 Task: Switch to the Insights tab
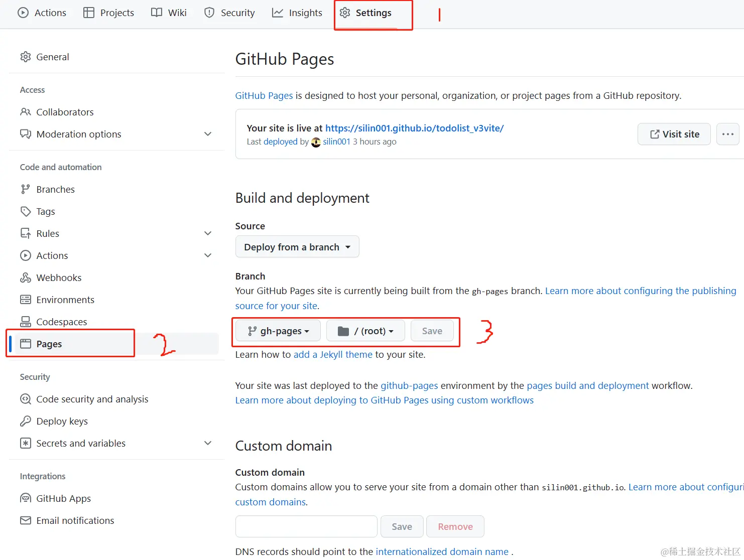(297, 13)
